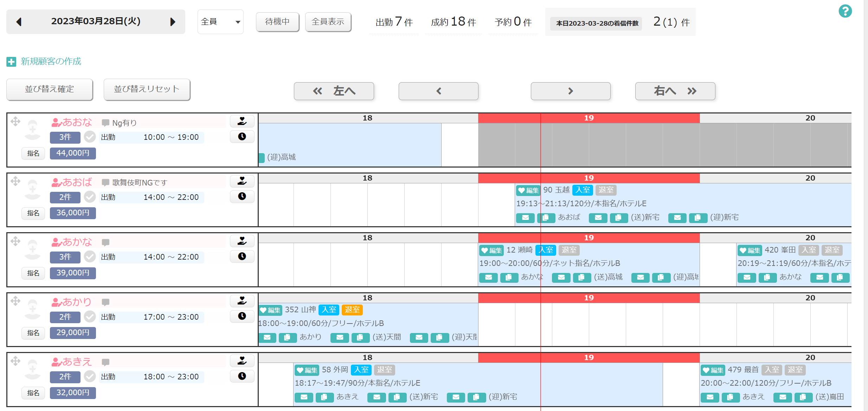Click the drag-move handle for あかな
Image resolution: width=868 pixels, height=411 pixels.
15,241
